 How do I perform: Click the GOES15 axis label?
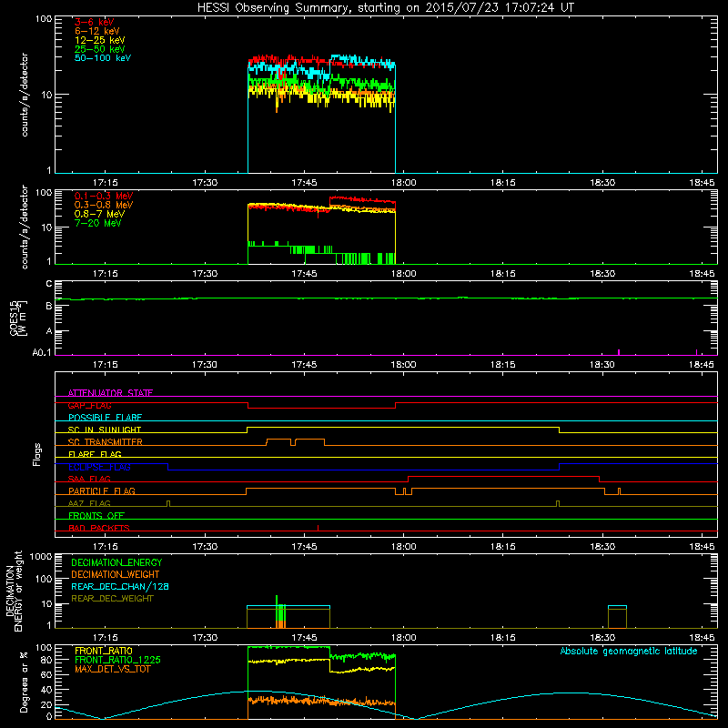15,318
